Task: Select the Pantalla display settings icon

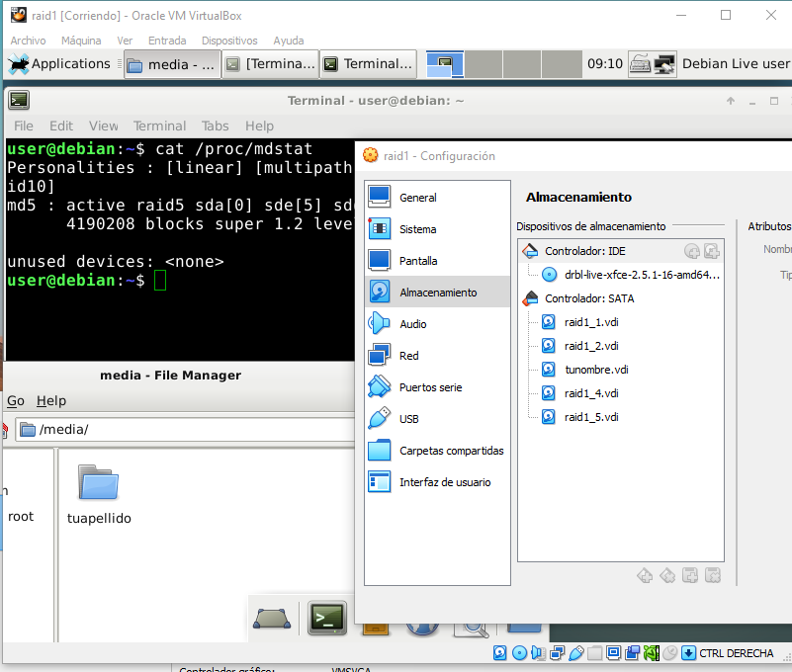Action: [x=380, y=261]
